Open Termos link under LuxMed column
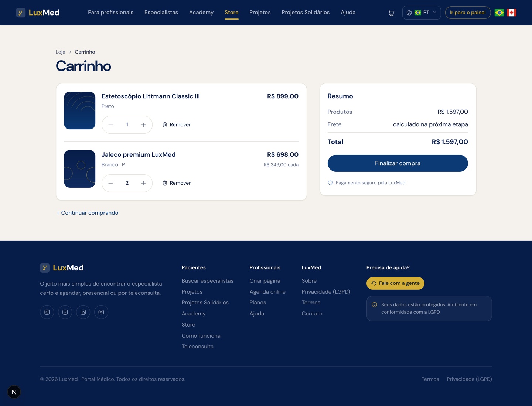The height and width of the screenshot is (406, 532). pyautogui.click(x=311, y=303)
